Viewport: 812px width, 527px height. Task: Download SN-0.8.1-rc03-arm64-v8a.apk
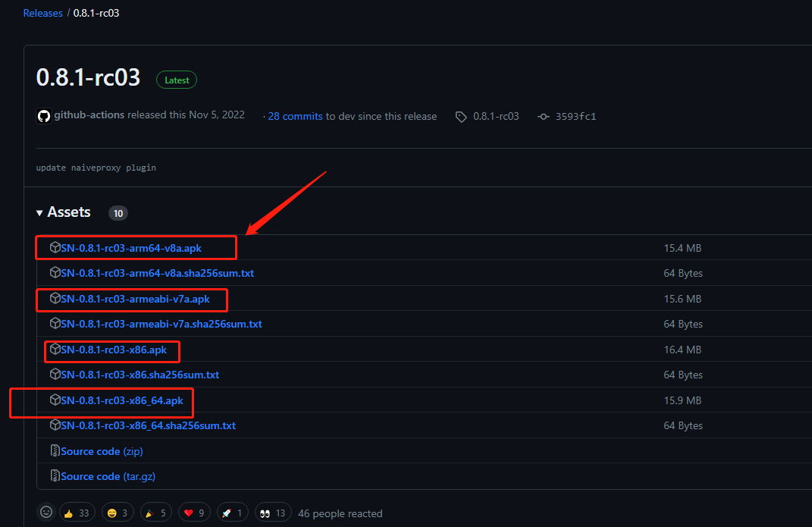point(131,248)
